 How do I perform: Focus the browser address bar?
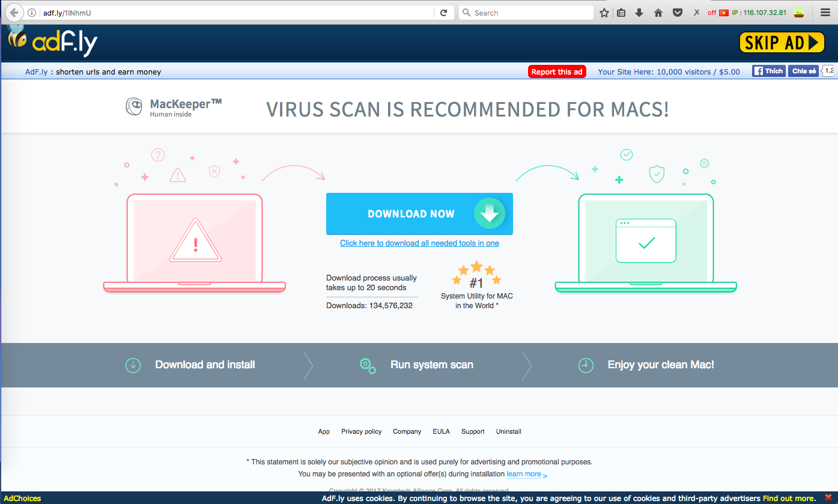[x=237, y=13]
